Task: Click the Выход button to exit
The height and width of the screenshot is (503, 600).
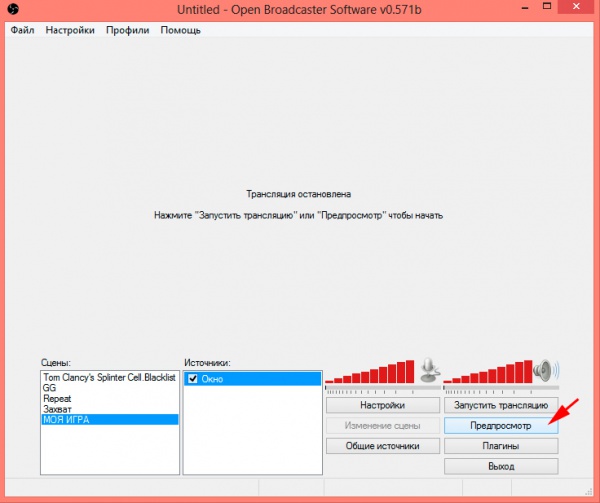Action: (500, 466)
